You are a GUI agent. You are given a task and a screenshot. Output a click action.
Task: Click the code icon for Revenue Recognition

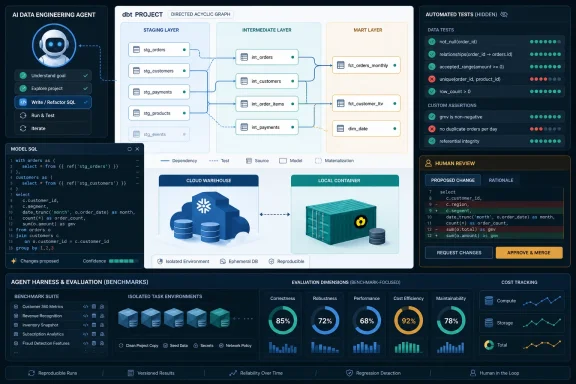[x=86, y=316]
